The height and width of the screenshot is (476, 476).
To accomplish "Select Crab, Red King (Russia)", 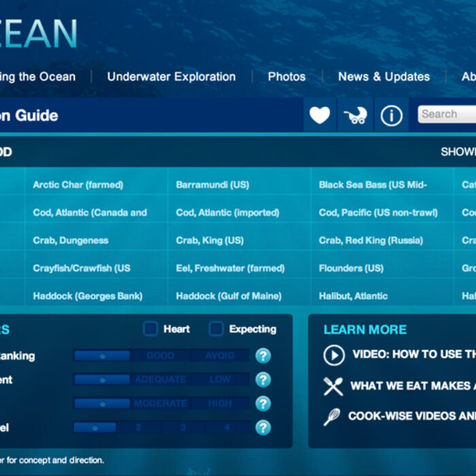I will click(371, 241).
